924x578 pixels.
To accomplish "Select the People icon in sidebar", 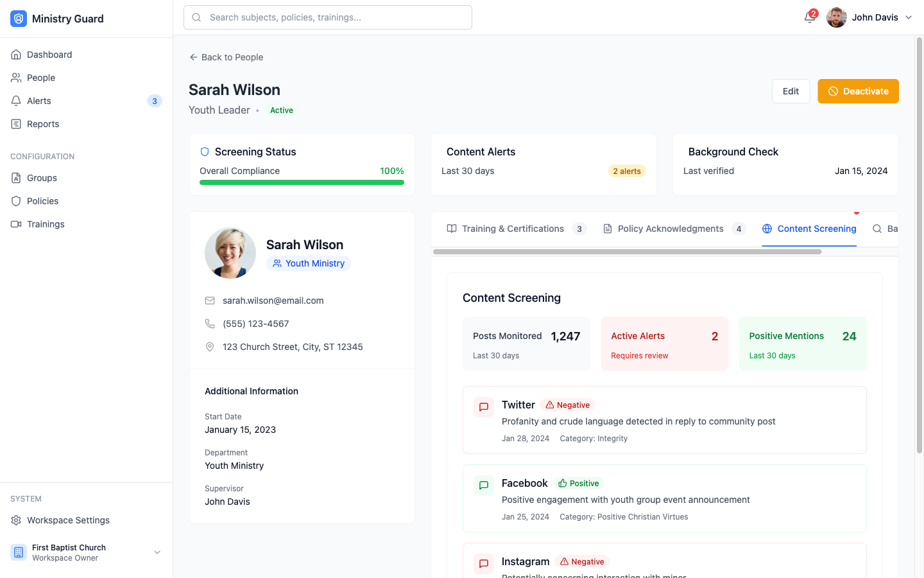I will pyautogui.click(x=15, y=77).
